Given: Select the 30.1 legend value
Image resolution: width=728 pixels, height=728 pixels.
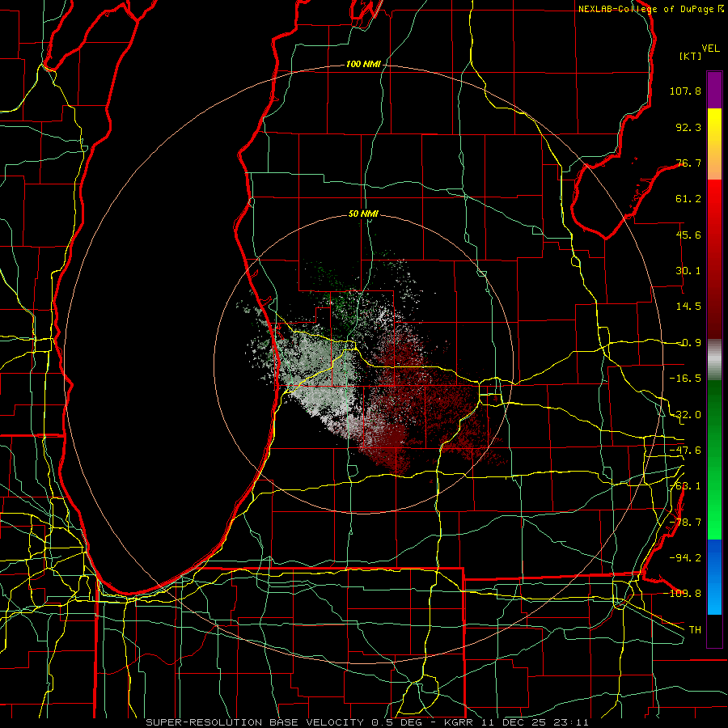Looking at the screenshot, I should coord(688,271).
